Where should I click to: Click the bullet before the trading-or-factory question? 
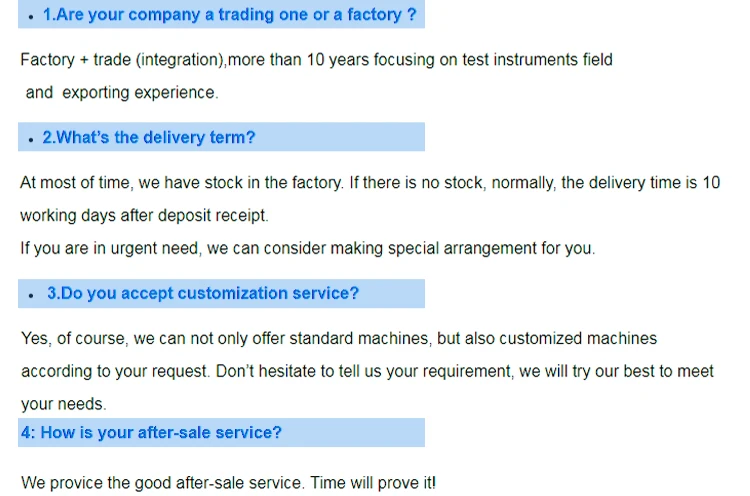click(34, 18)
